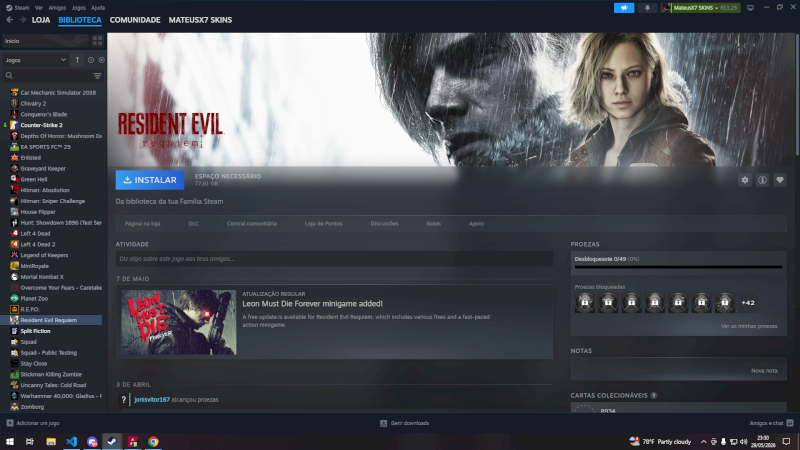
Task: Open Steam announcements megaphone icon
Action: coord(624,8)
